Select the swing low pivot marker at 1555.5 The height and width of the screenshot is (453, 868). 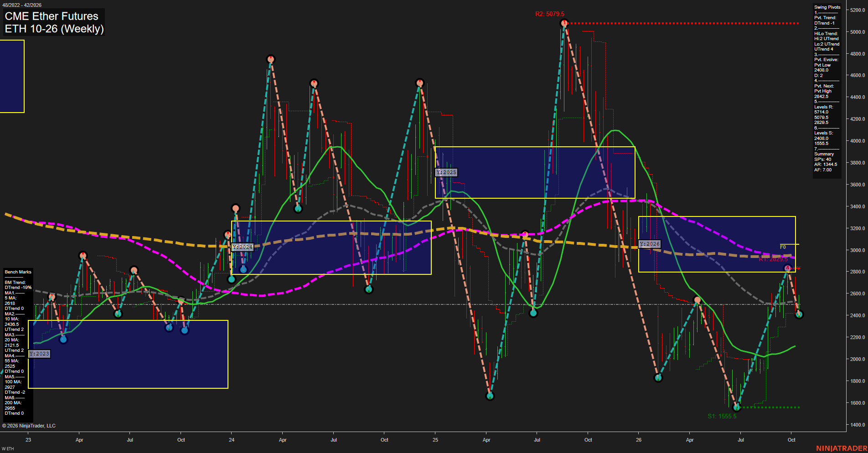737,407
